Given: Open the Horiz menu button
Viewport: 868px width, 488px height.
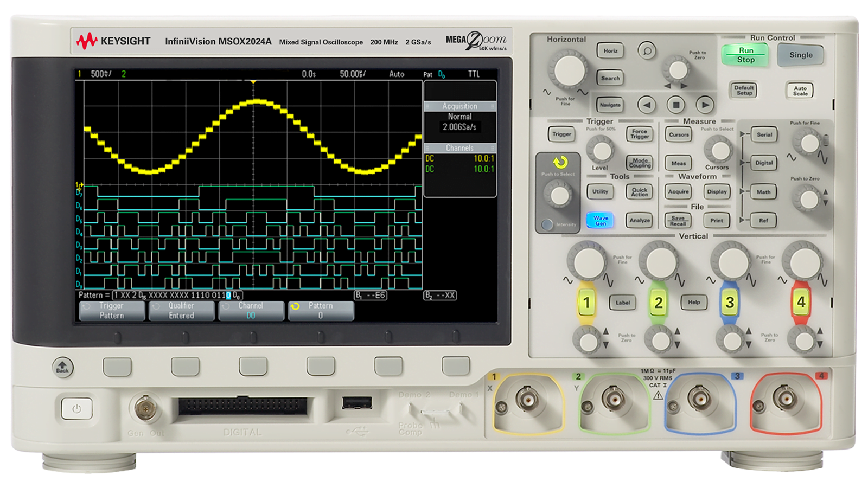Looking at the screenshot, I should 610,51.
